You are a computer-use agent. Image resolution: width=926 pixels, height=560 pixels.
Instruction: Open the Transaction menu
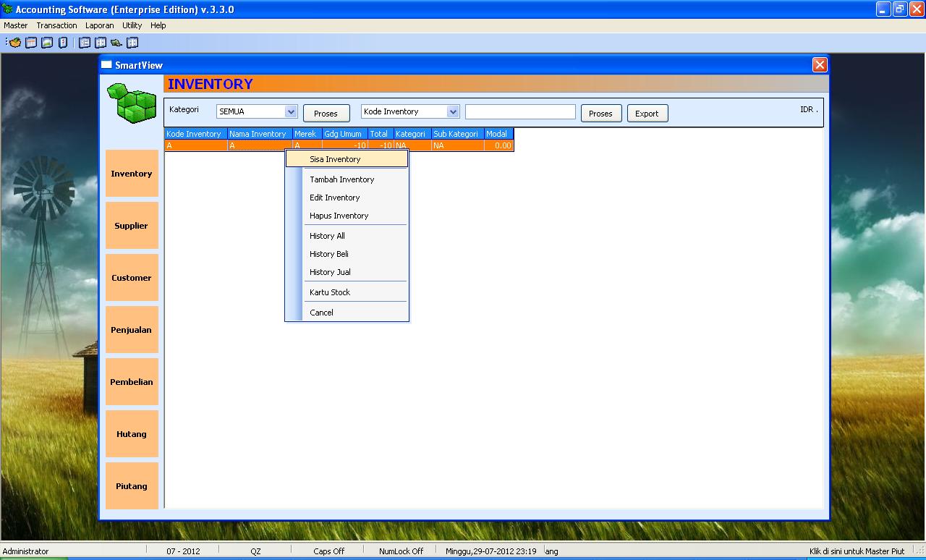[56, 25]
